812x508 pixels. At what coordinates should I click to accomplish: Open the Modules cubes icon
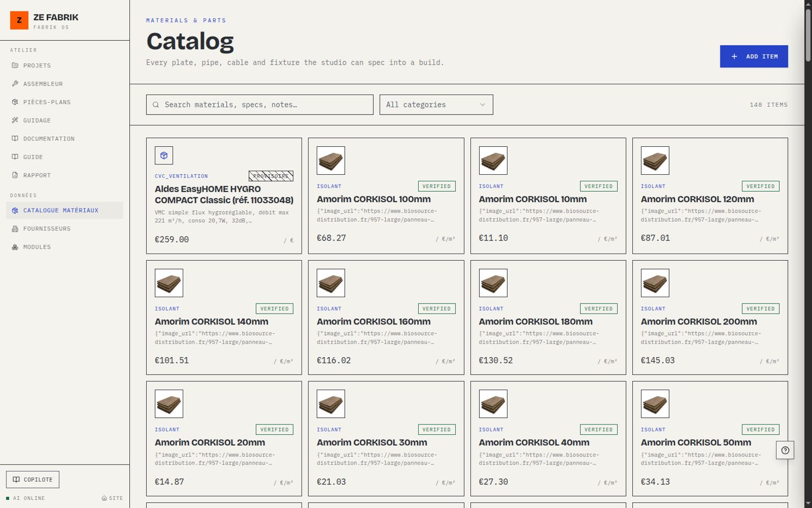point(15,247)
